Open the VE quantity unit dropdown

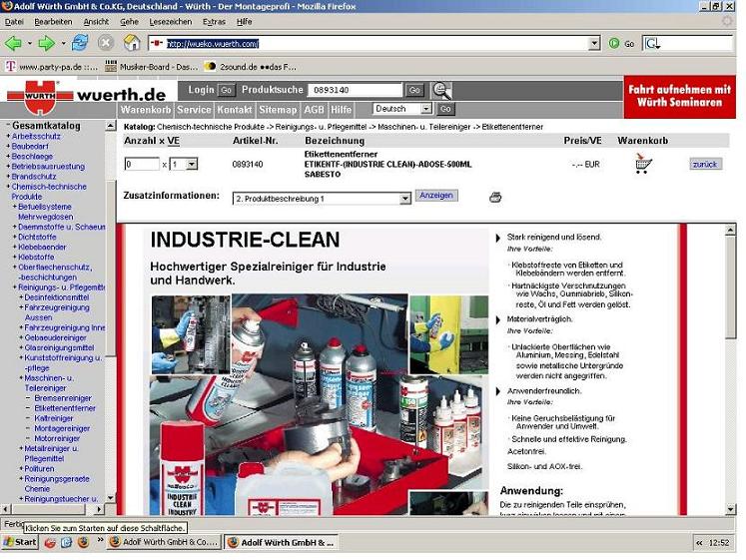(x=192, y=165)
